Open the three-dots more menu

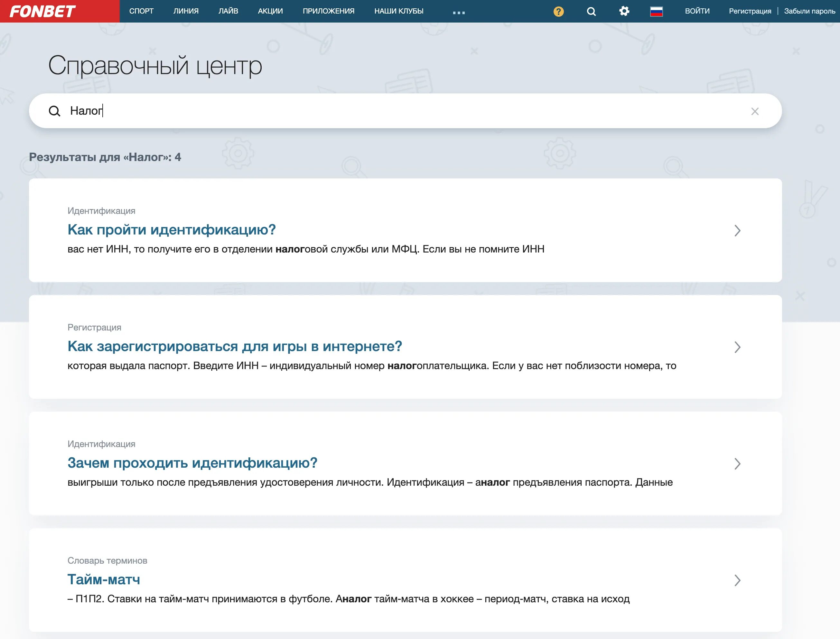click(459, 13)
